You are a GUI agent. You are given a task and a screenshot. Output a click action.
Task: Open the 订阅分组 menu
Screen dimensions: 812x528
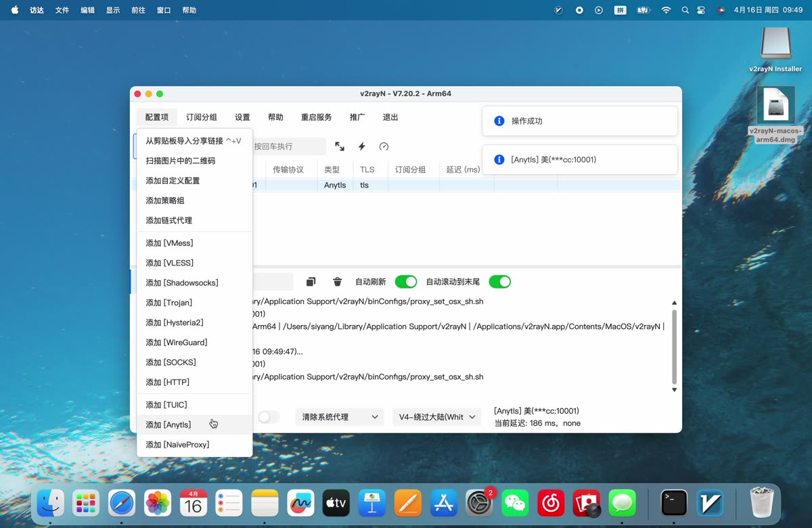[x=202, y=117]
